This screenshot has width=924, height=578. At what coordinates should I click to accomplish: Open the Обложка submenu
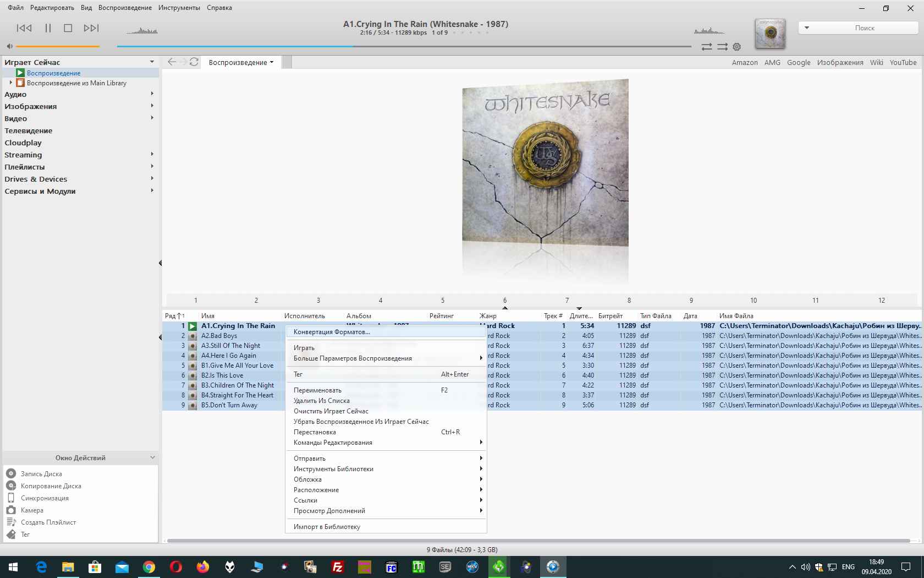[x=386, y=479]
